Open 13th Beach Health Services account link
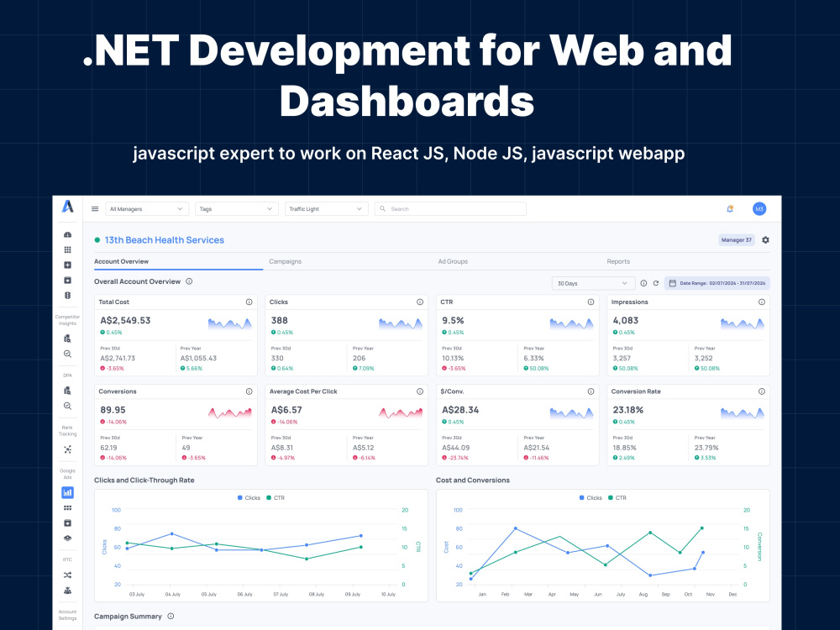 click(x=165, y=240)
